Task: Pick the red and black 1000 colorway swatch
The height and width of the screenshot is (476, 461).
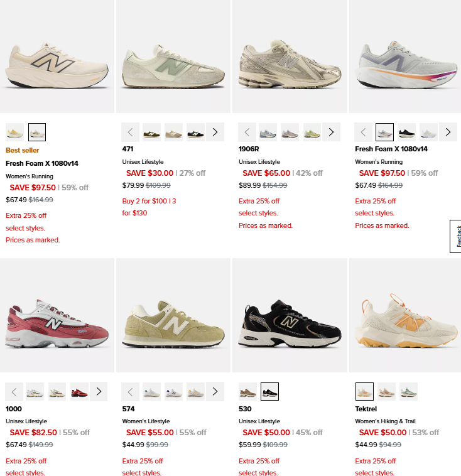Action: coord(79,392)
